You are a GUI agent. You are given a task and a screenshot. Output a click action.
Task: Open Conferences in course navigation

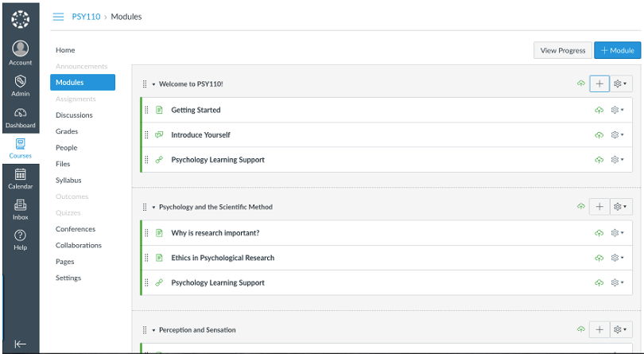point(76,229)
